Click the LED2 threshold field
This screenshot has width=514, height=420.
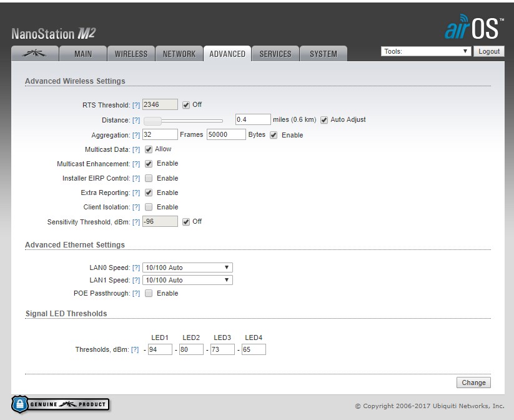tap(192, 349)
